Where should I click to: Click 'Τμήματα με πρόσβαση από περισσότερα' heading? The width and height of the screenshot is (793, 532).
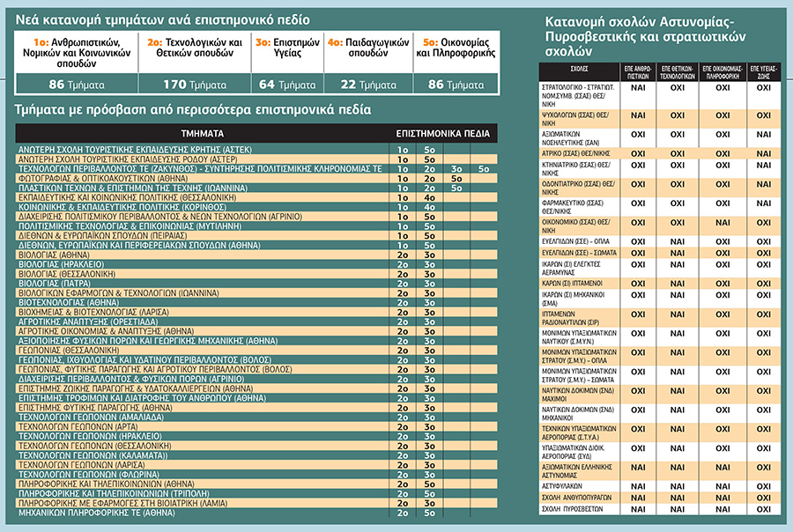pyautogui.click(x=193, y=109)
